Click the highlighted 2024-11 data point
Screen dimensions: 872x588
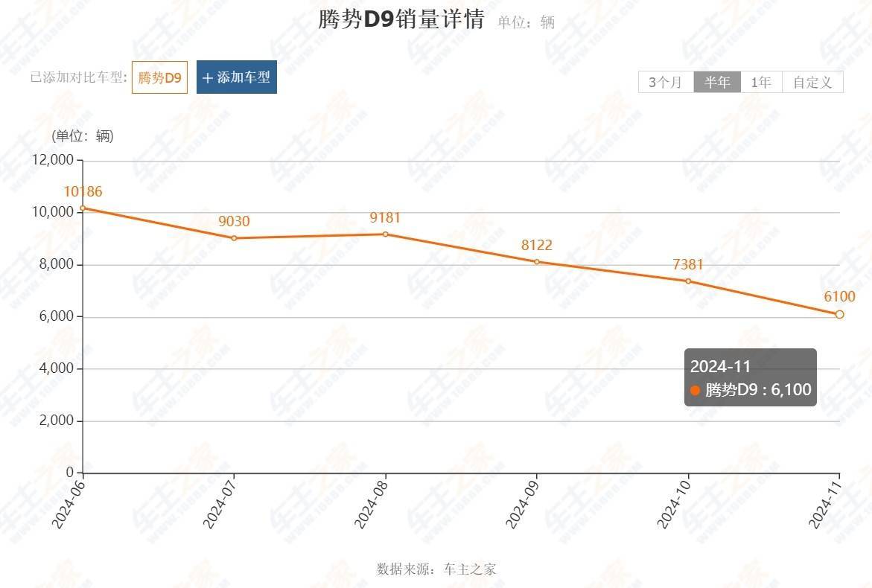[839, 315]
